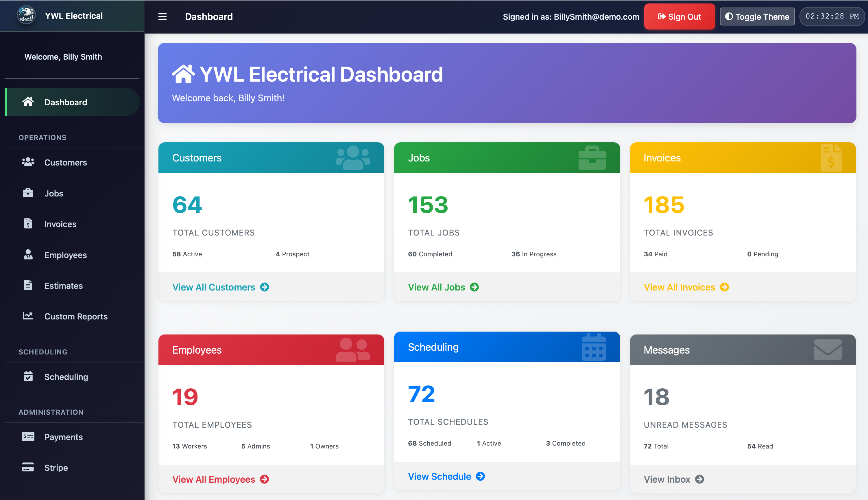Open Payments using the dollar icon
868x500 pixels.
pyautogui.click(x=28, y=436)
